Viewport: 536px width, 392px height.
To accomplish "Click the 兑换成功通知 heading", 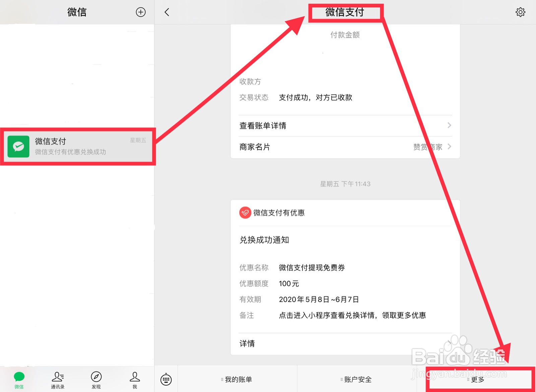I will click(x=264, y=240).
